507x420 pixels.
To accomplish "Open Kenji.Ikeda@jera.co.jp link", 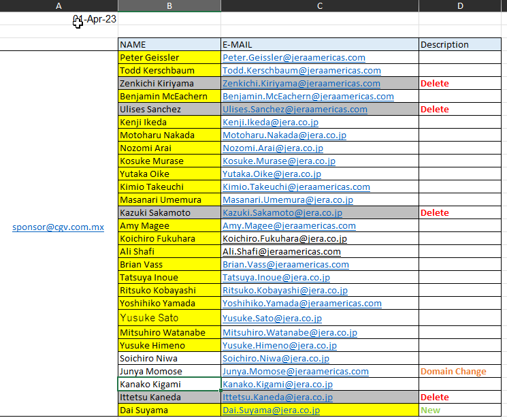I will [x=271, y=123].
